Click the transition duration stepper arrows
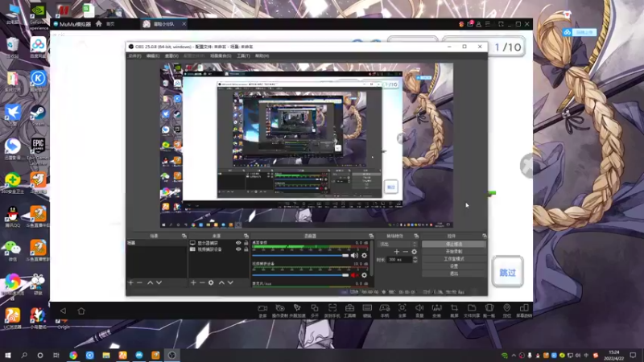 click(x=415, y=259)
